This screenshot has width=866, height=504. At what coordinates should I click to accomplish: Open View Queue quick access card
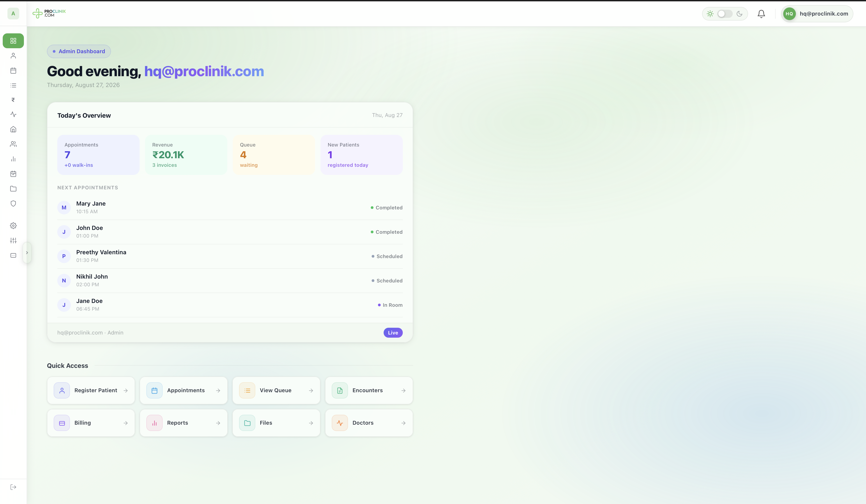point(276,390)
